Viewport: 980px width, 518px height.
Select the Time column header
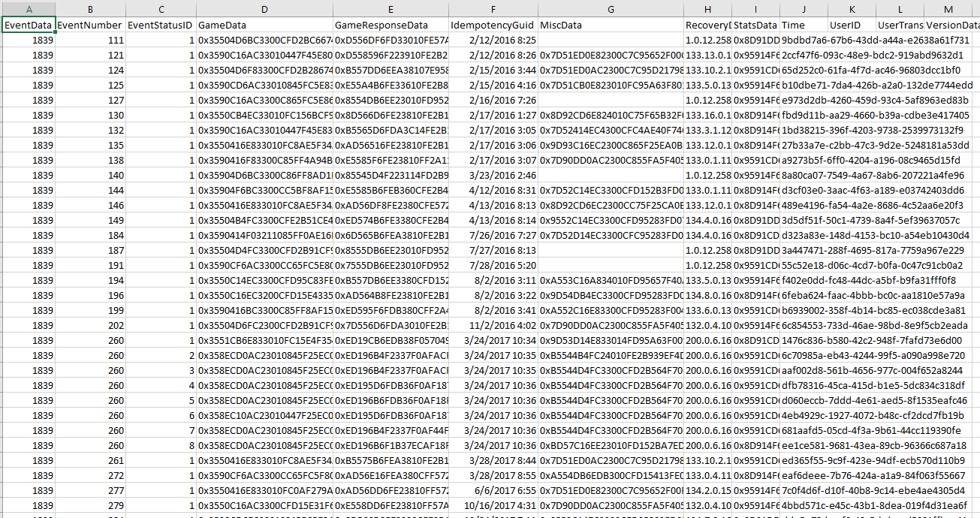click(802, 9)
